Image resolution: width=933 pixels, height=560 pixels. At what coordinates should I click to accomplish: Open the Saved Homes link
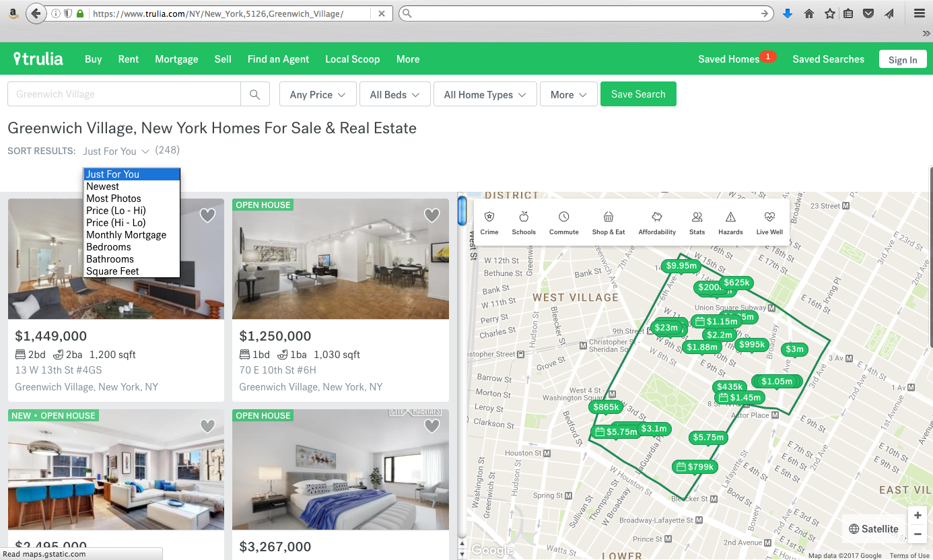click(728, 59)
